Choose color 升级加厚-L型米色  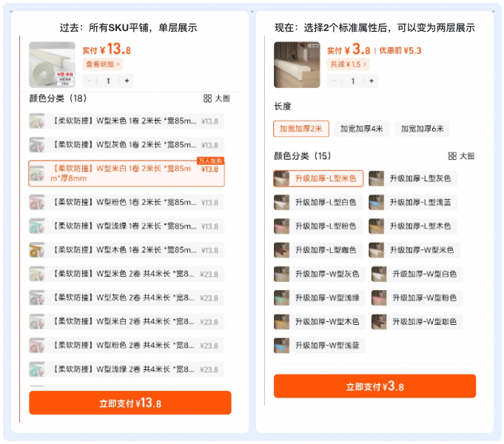(318, 178)
